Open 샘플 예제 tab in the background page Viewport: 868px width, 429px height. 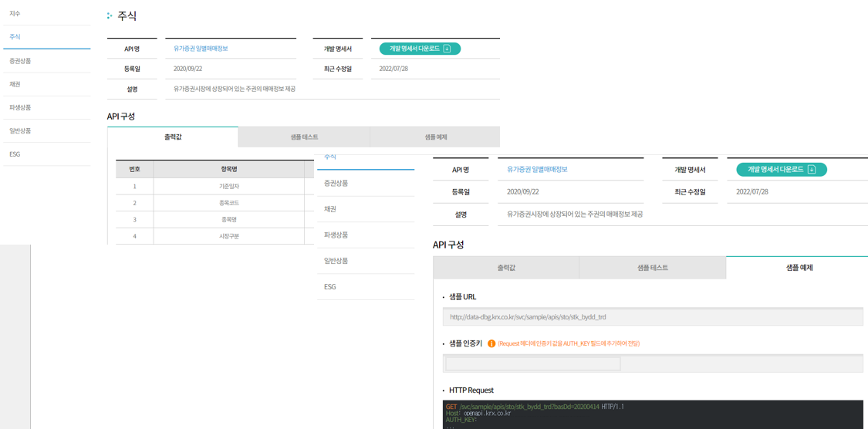(x=434, y=137)
